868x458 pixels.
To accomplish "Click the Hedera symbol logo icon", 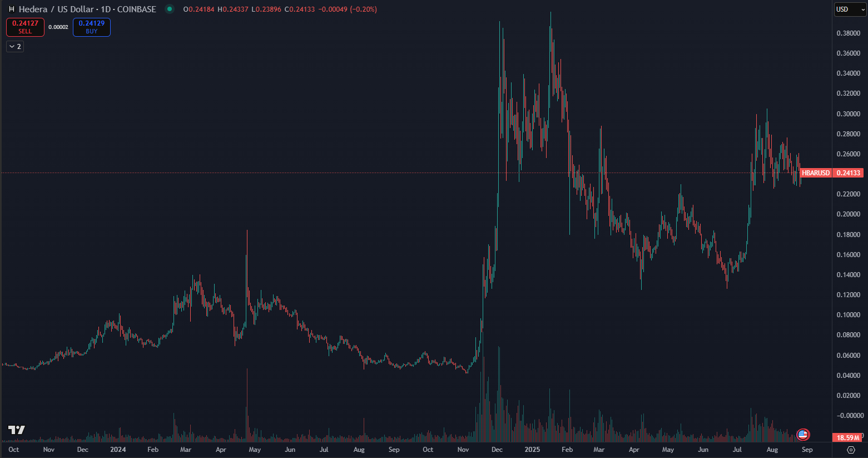I will 11,9.
